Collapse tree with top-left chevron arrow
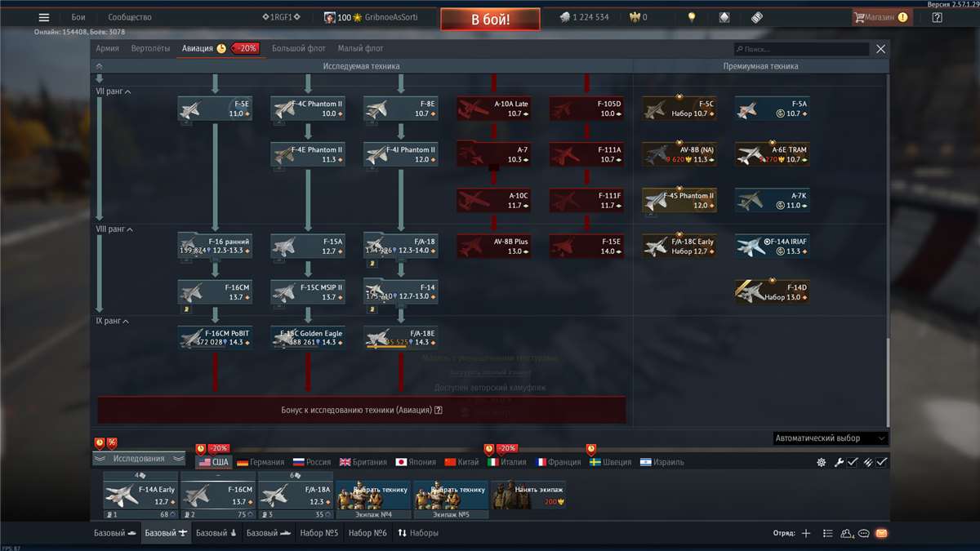This screenshot has width=980, height=551. point(100,66)
